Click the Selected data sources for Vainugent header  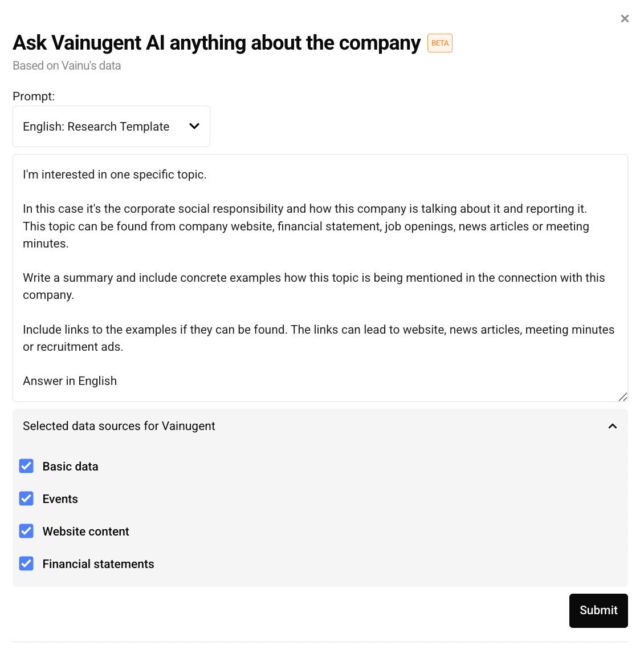(119, 426)
